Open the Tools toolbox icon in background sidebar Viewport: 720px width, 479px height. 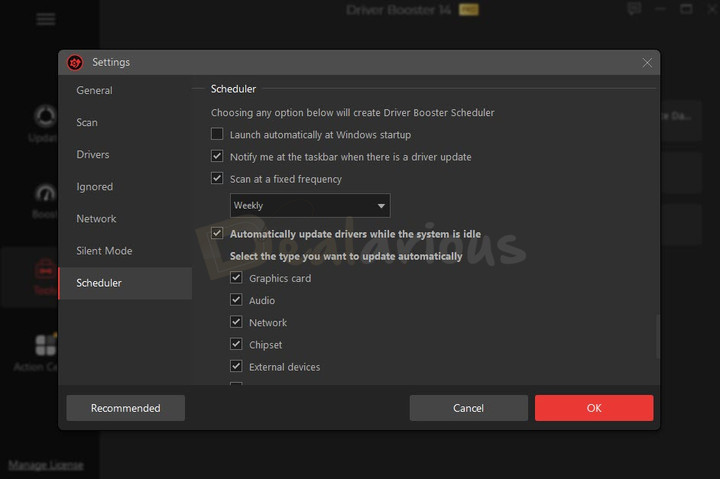(45, 270)
